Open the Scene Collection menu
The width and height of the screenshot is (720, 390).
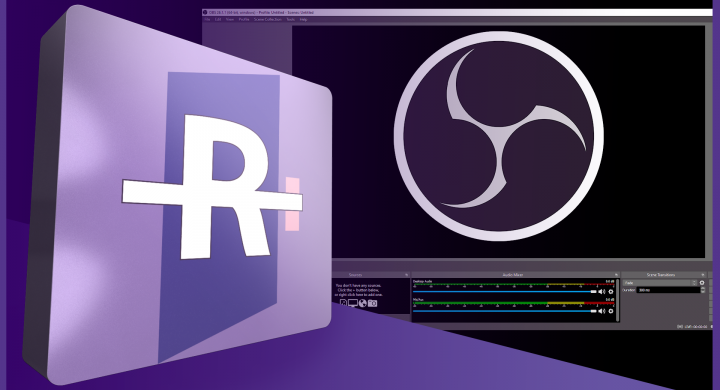pos(267,20)
